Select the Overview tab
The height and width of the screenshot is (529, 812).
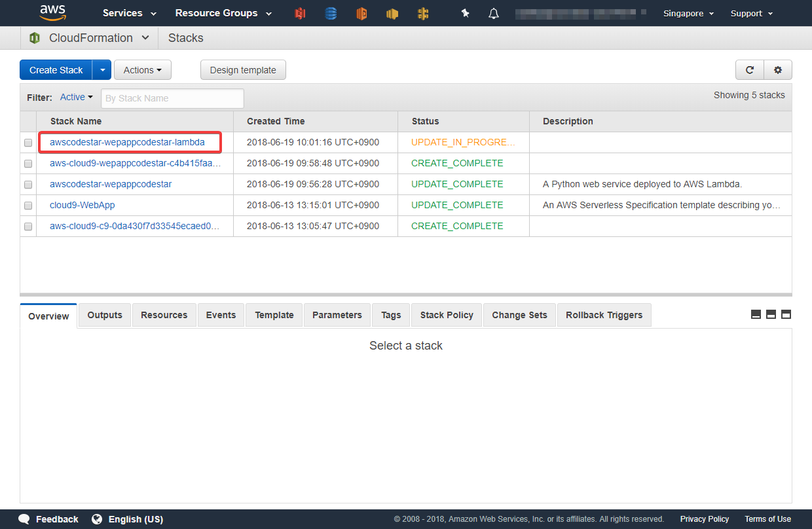[x=48, y=316]
